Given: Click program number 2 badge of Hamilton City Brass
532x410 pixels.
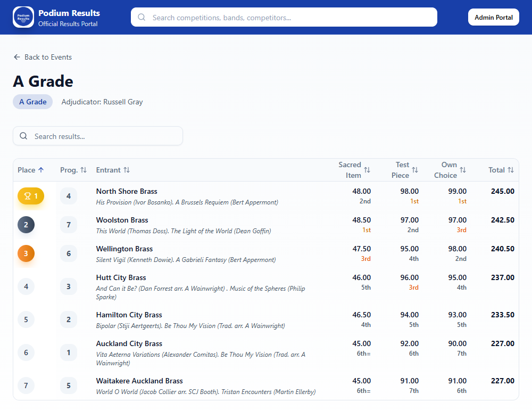Looking at the screenshot, I should [69, 319].
